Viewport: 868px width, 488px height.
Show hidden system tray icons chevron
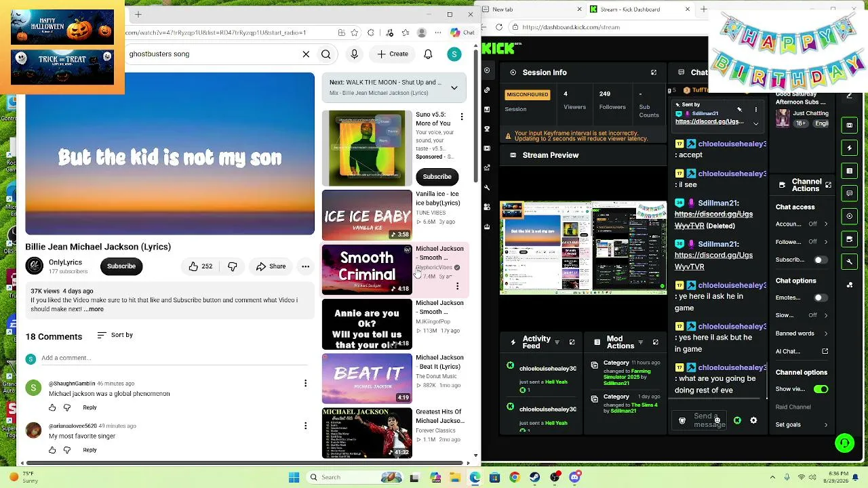[x=774, y=478]
